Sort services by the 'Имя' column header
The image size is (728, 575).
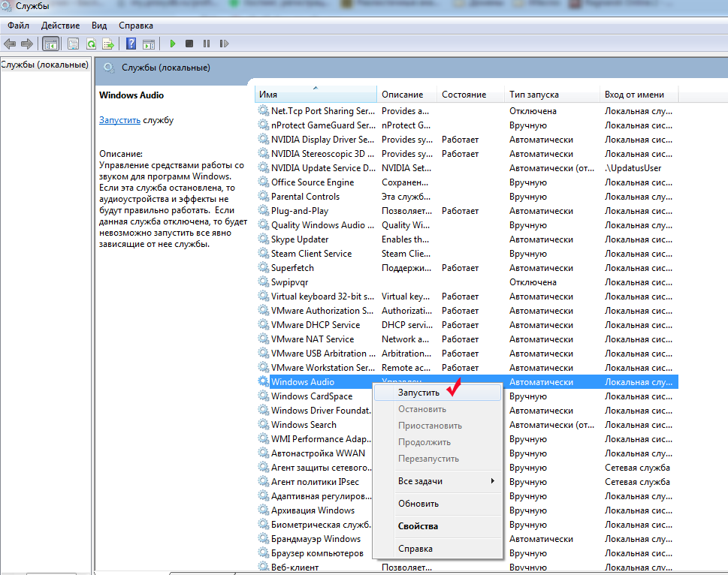click(316, 95)
